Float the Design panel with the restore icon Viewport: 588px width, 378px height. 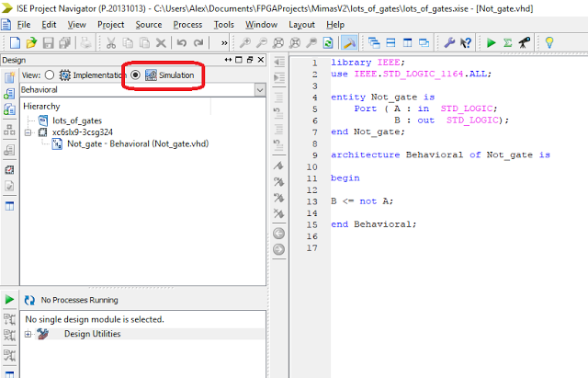250,60
